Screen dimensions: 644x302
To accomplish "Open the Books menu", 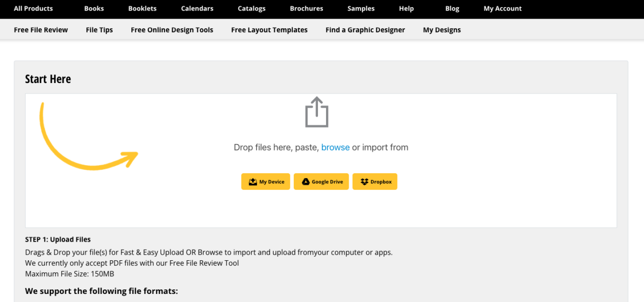I will [94, 9].
